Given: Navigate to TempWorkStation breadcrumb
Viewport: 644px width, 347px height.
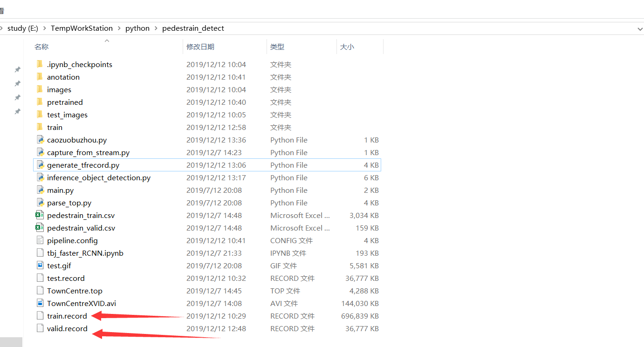Looking at the screenshot, I should 82,28.
